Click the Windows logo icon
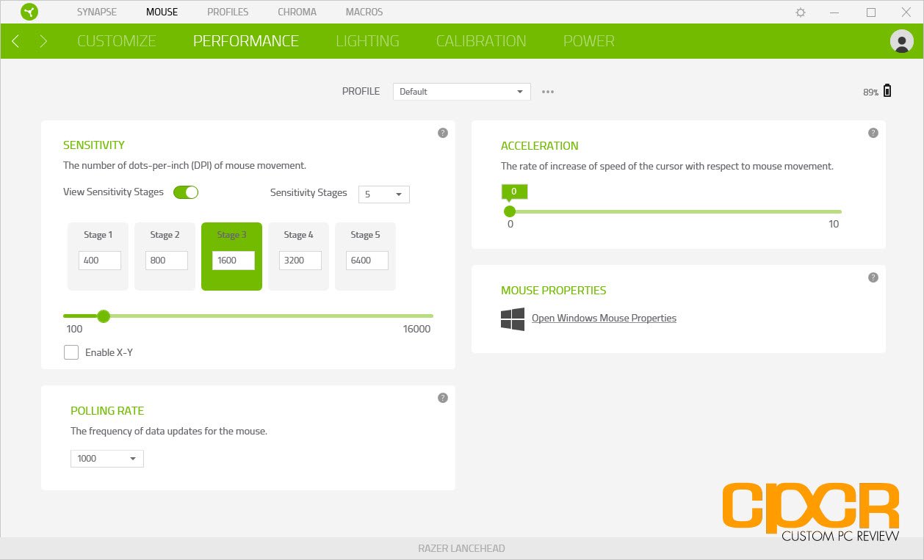 pyautogui.click(x=513, y=319)
